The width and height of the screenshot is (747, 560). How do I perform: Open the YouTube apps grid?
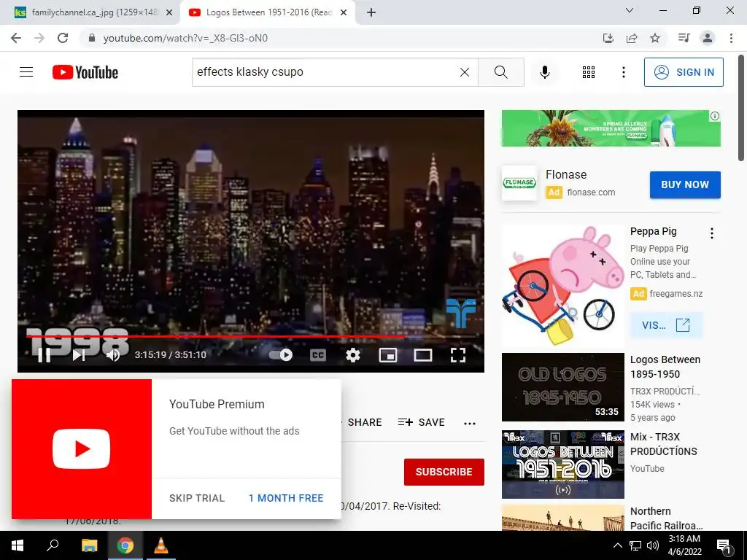(589, 72)
